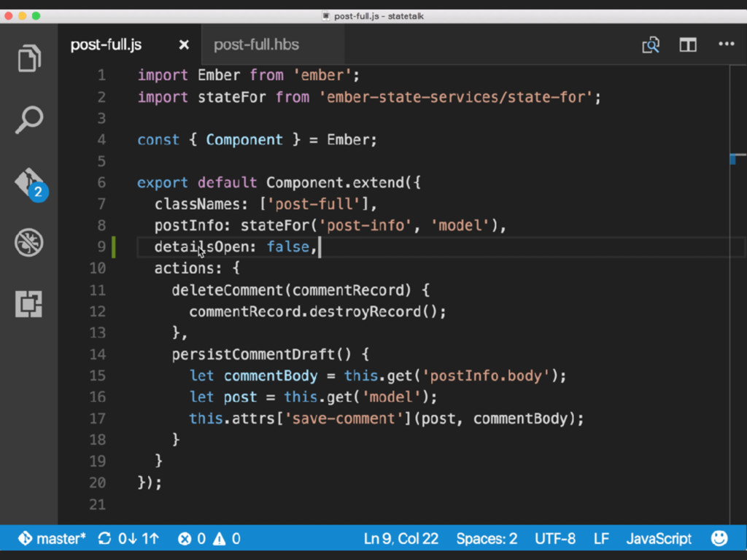Click the blue overview ruler cursor mark
Viewport: 747px width, 560px height.
[732, 159]
